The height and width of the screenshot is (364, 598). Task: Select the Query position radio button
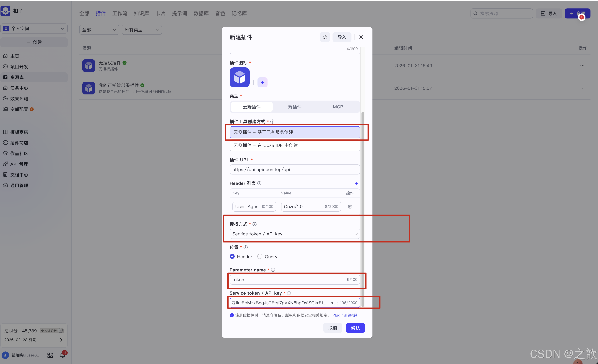click(x=260, y=257)
